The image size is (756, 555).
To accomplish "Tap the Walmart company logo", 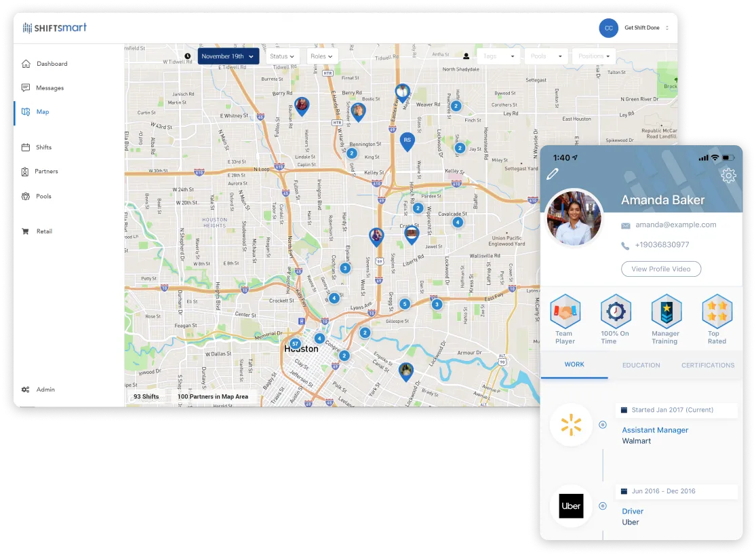I will 571,425.
